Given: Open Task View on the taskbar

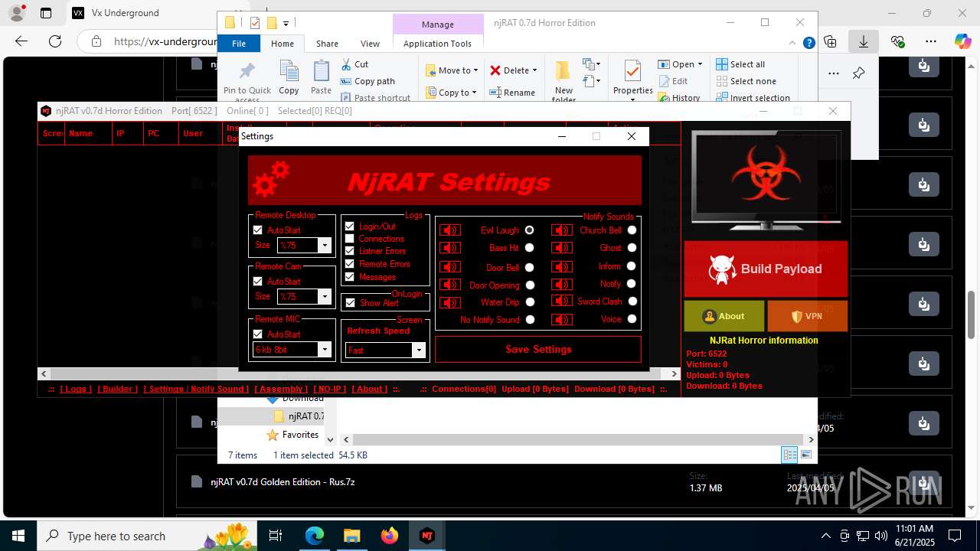Looking at the screenshot, I should coord(276,536).
